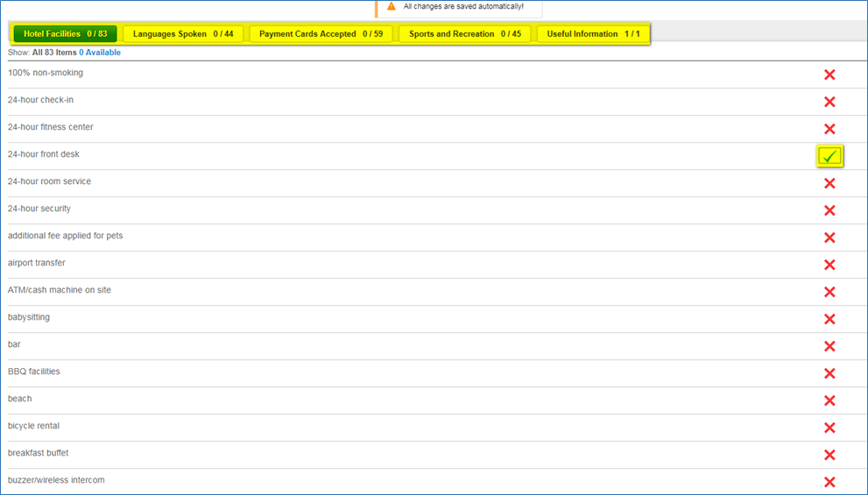The height and width of the screenshot is (495, 868).
Task: Select 'additional fee applied for pets' label
Action: [x=66, y=236]
